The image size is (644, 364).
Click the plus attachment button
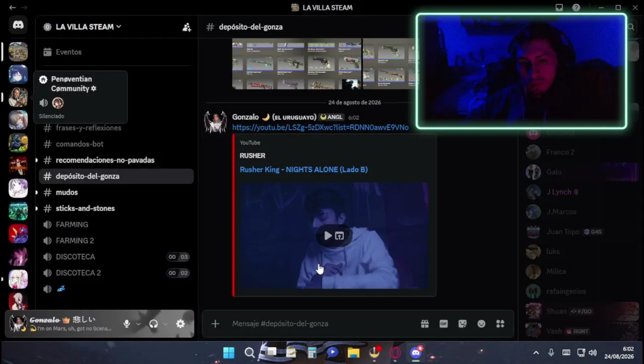[215, 324]
